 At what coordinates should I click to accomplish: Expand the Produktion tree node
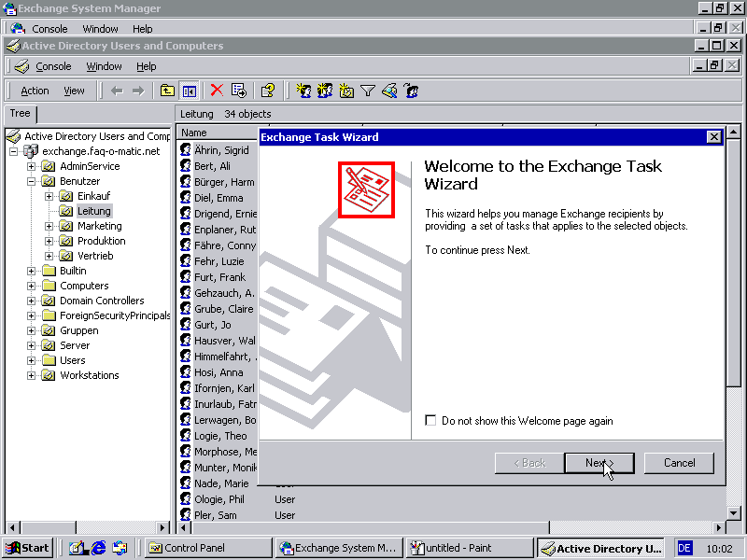(x=49, y=241)
